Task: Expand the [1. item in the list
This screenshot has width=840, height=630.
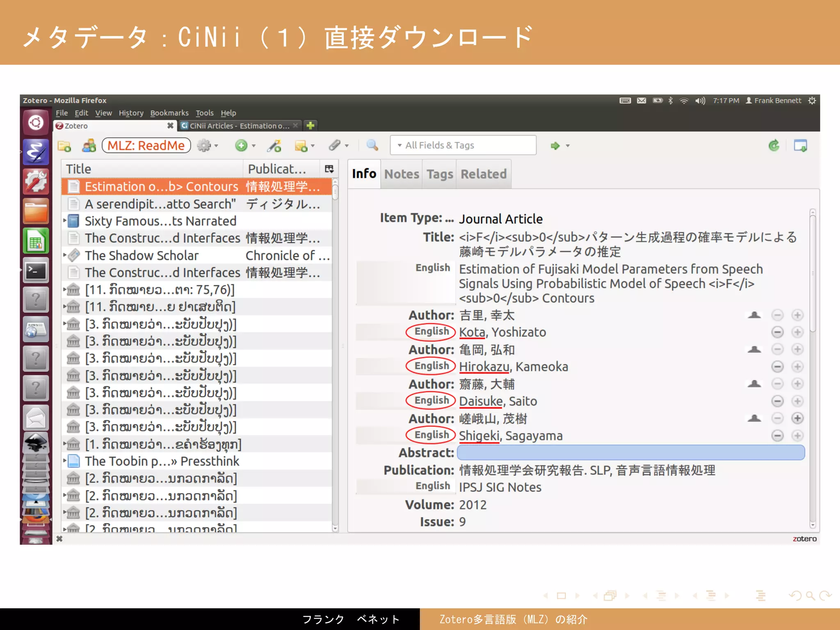Action: click(64, 444)
